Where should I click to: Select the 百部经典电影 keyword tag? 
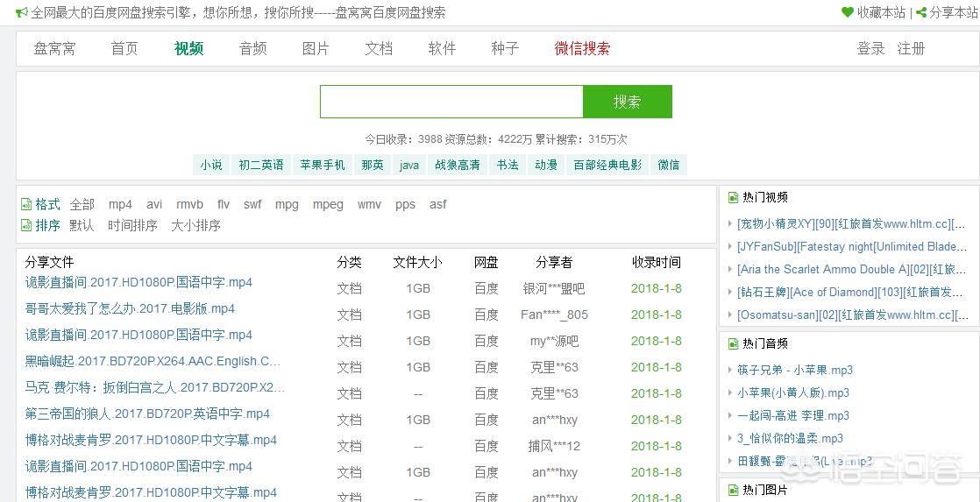[607, 165]
